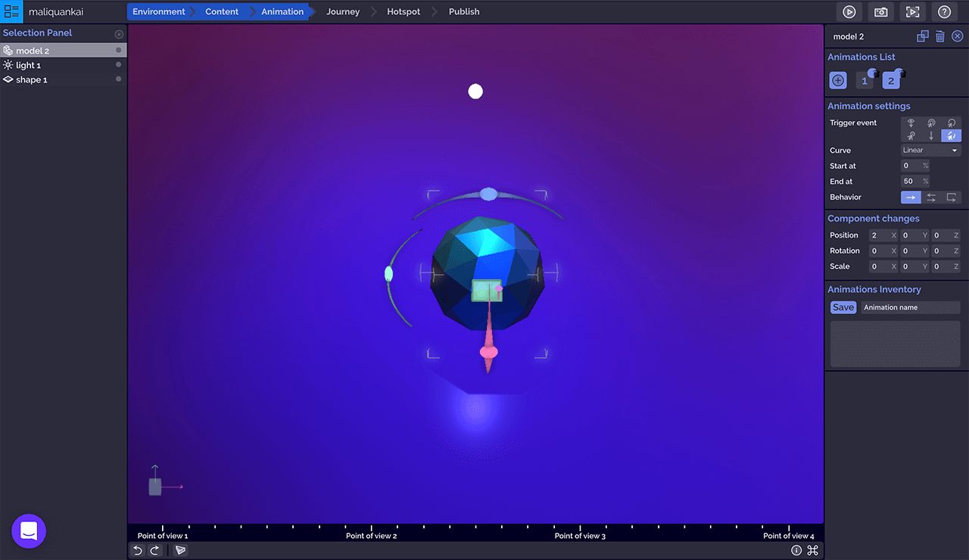Click the undo arrow icon
Screen dimensions: 969x560
point(138,550)
